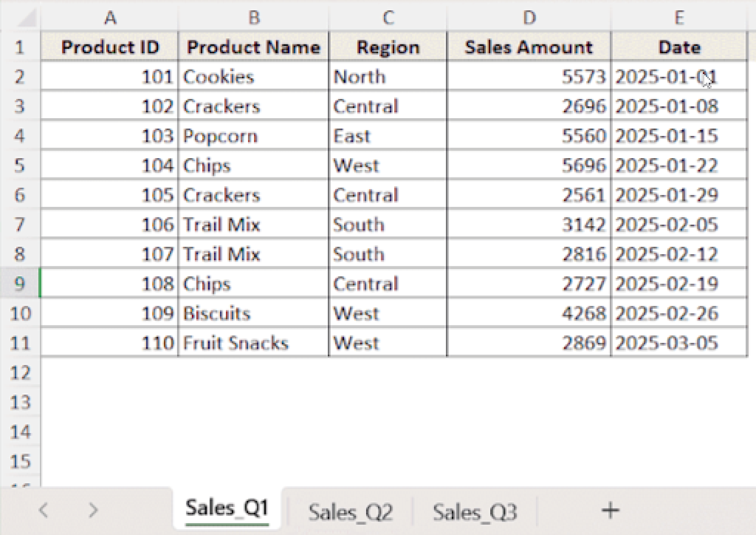Select the cell showing 5573
Image resolution: width=756 pixels, height=535 pixels.
528,76
